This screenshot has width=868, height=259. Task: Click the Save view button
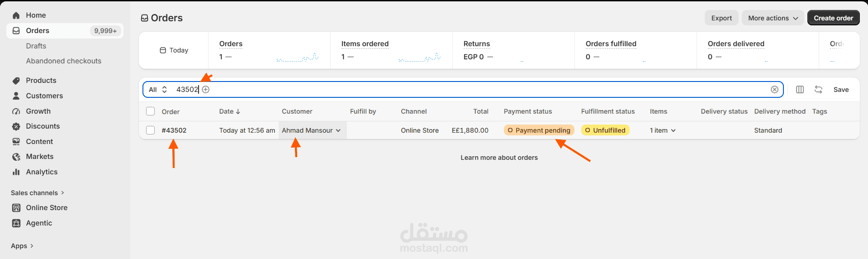click(x=841, y=90)
